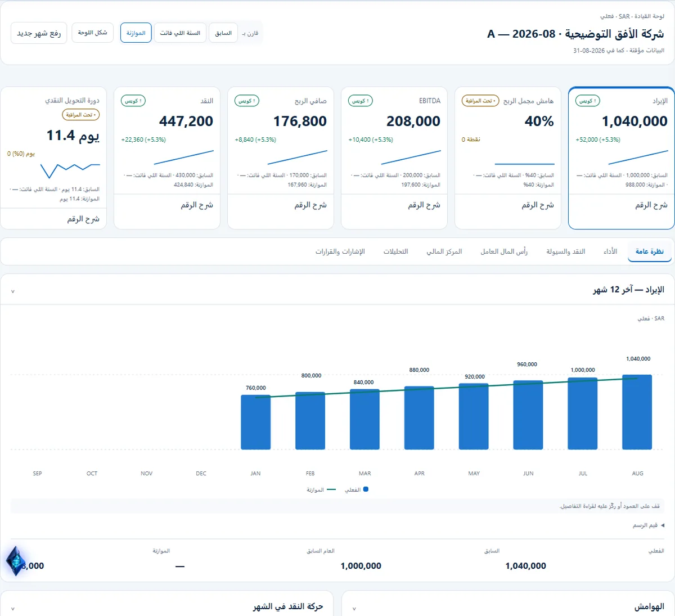
Task: Open شرح الرقم in the الإيراد card
Action: 651,205
